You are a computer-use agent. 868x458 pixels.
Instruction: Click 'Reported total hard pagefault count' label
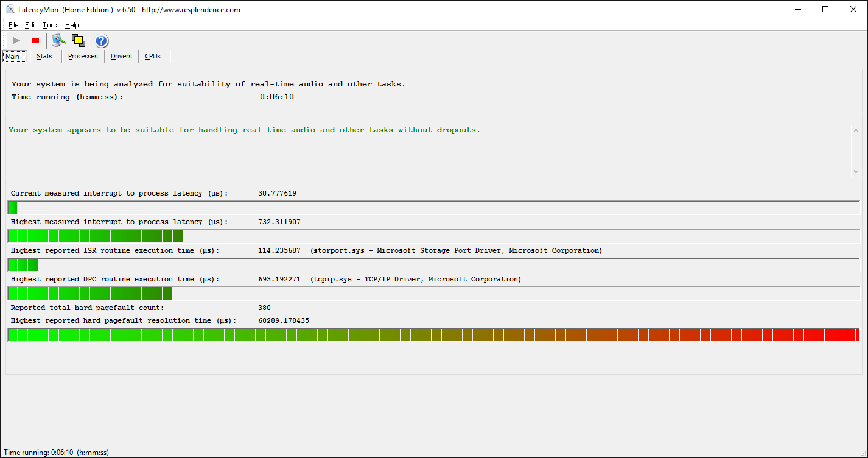88,308
